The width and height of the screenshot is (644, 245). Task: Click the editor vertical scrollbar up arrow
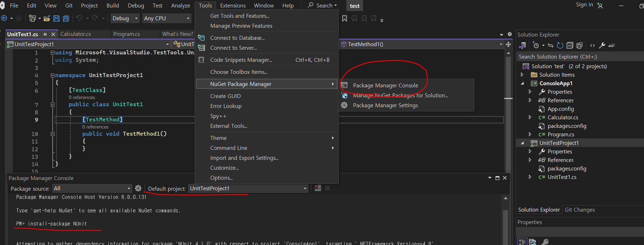click(x=508, y=53)
